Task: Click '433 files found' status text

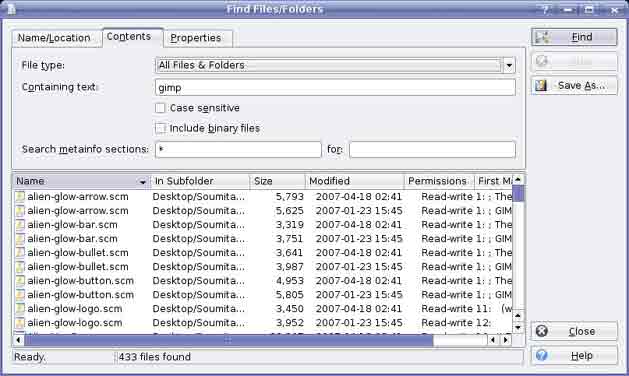Action: pos(155,357)
